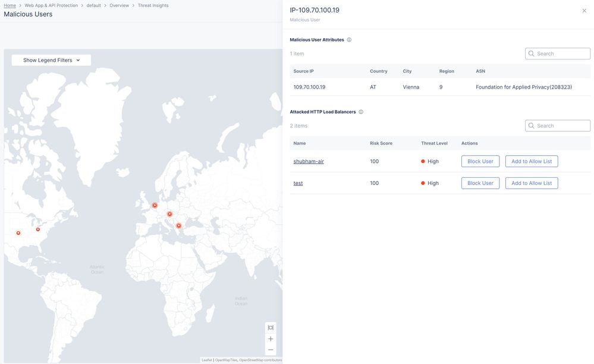Image resolution: width=594 pixels, height=364 pixels.
Task: Open info icon beside Malicious User Attributes
Action: 349,40
